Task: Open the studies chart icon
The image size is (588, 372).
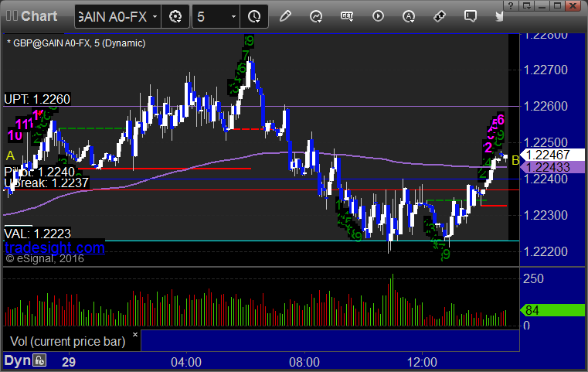Action: tap(316, 16)
